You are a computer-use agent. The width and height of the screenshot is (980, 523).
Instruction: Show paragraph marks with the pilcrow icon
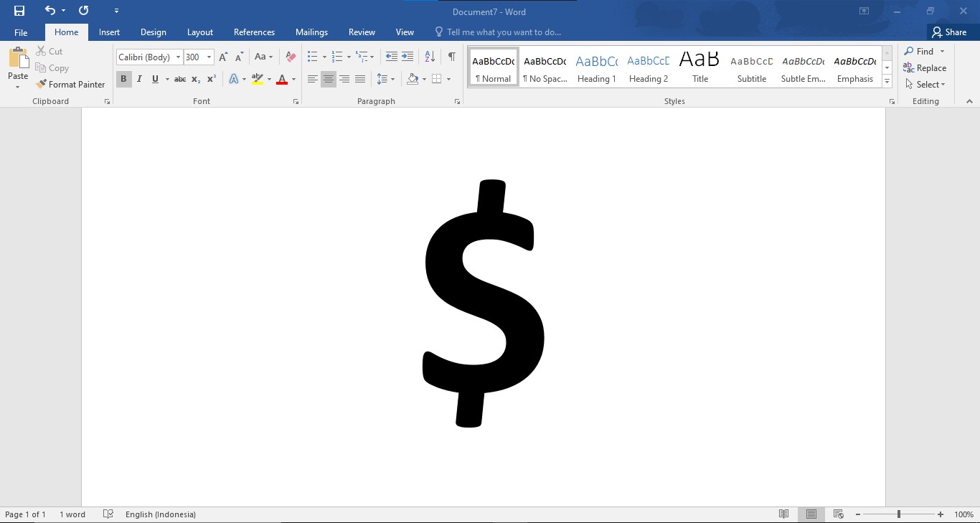[451, 57]
